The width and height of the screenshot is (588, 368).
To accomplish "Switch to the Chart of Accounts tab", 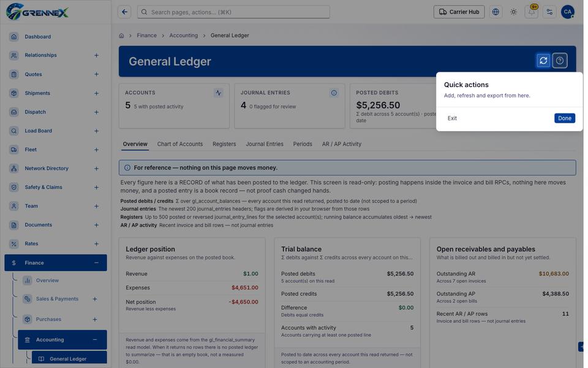I will coord(180,144).
